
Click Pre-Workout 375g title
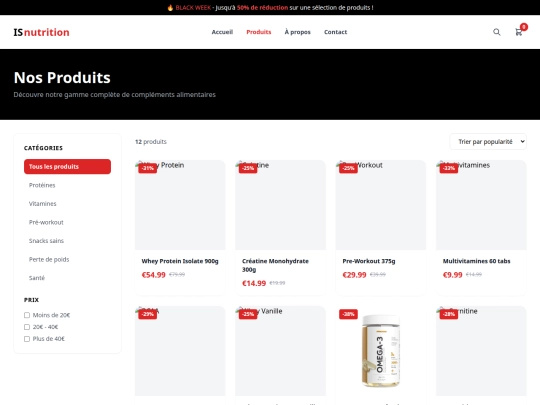(369, 261)
